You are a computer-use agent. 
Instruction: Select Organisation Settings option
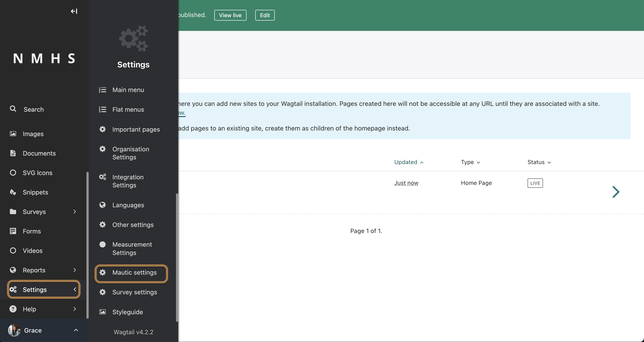point(130,153)
